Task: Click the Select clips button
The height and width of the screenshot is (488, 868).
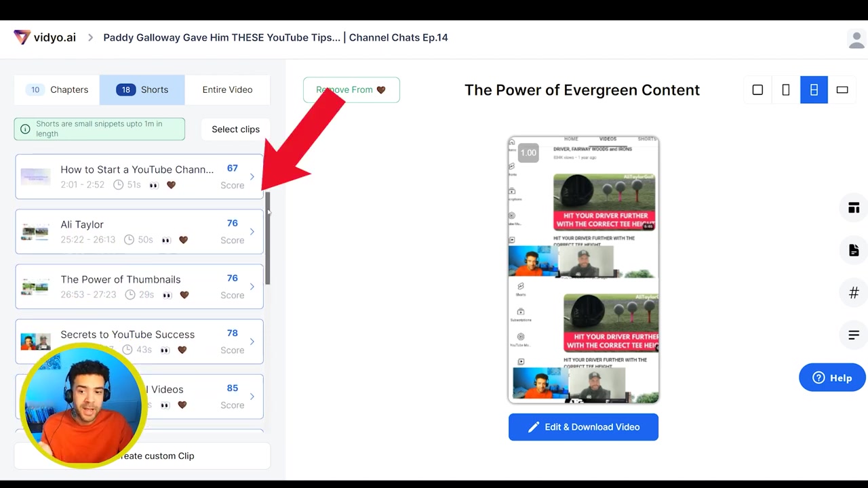Action: coord(235,129)
